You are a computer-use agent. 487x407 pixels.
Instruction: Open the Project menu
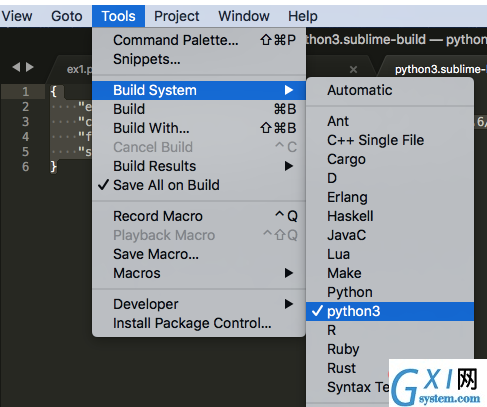[177, 16]
